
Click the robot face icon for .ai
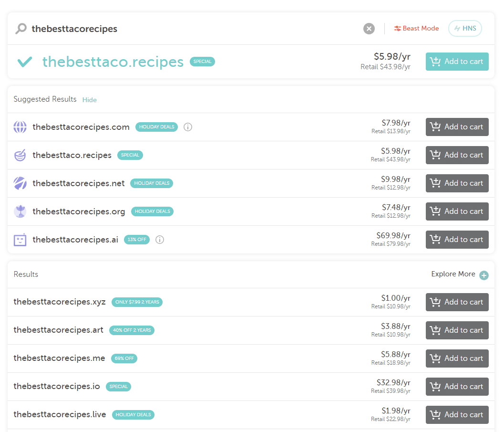coord(20,240)
